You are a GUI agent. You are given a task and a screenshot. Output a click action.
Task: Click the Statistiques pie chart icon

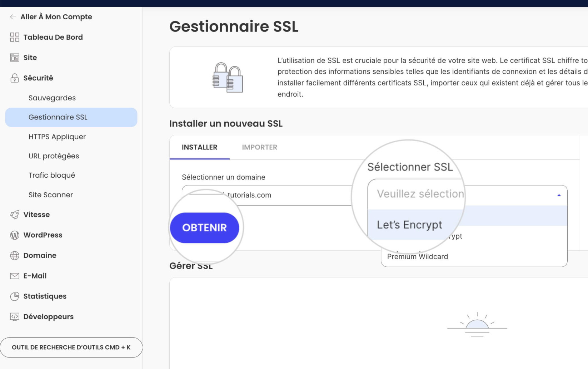pyautogui.click(x=15, y=296)
